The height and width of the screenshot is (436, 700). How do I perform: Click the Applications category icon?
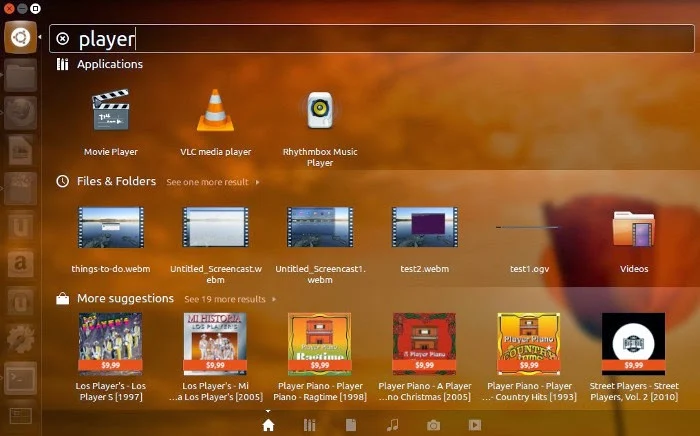pos(62,64)
